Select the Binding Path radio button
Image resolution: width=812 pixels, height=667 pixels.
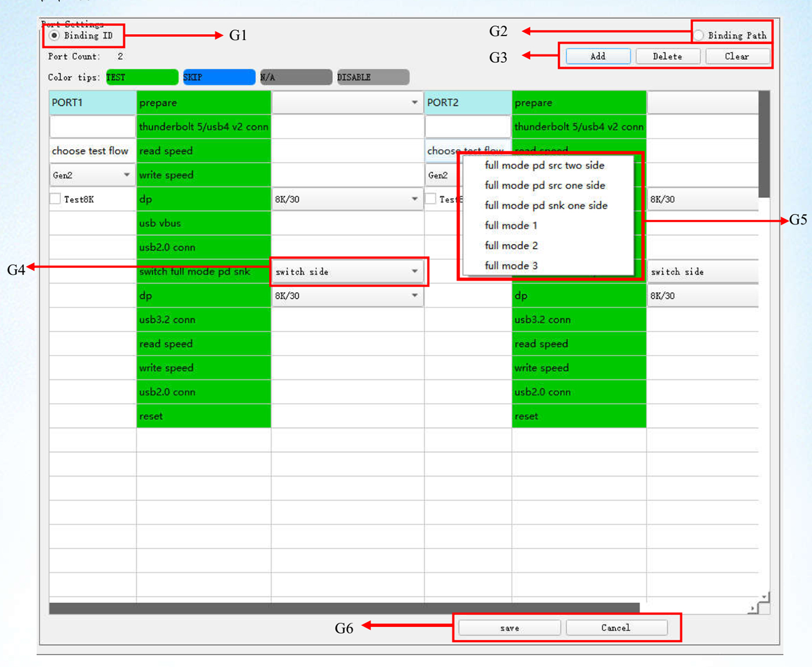pos(699,36)
